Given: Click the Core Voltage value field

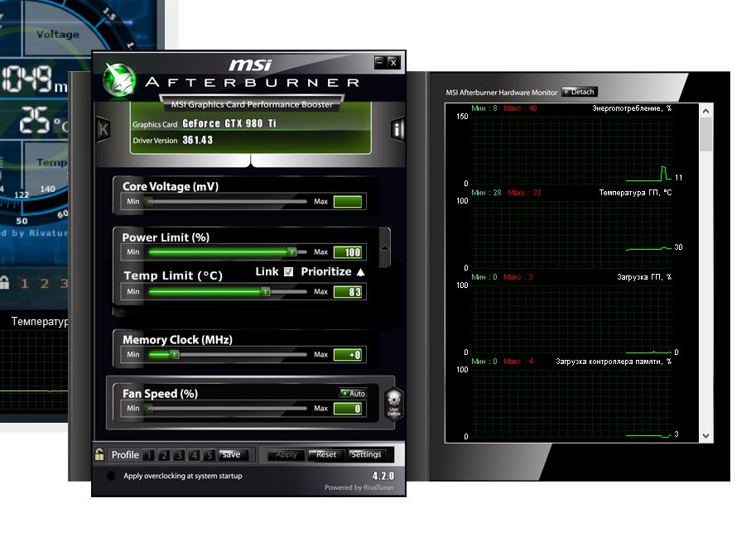Looking at the screenshot, I should pos(348,202).
